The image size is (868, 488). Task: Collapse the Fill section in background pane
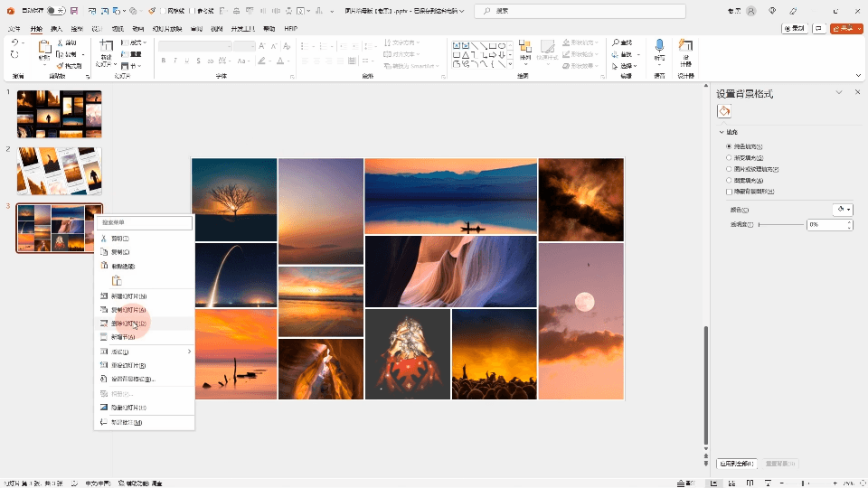coord(721,132)
